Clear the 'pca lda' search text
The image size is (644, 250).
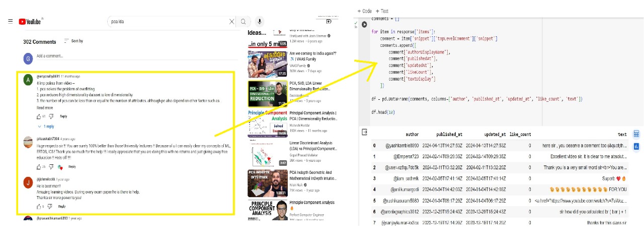[x=231, y=22]
